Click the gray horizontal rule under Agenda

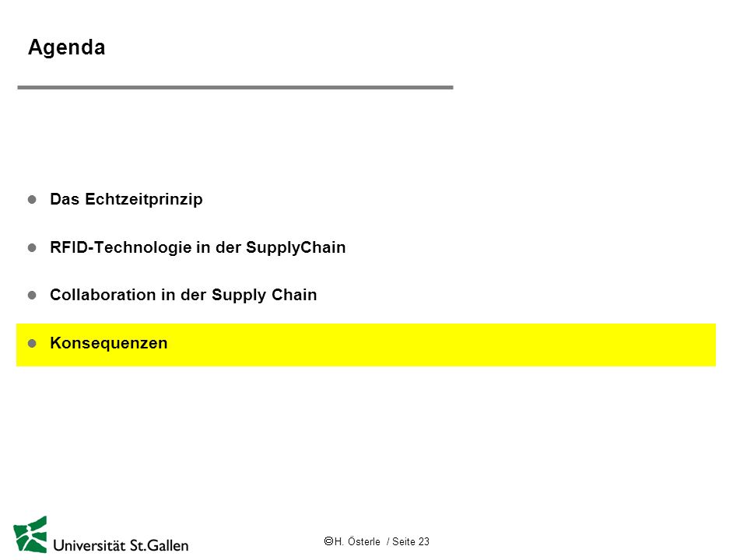click(x=235, y=88)
